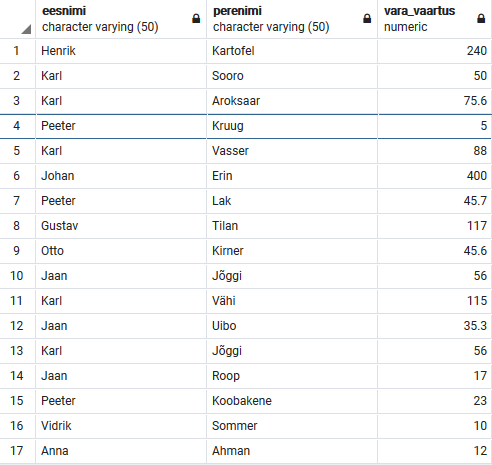Select the Vidrik first name cell

click(x=121, y=426)
